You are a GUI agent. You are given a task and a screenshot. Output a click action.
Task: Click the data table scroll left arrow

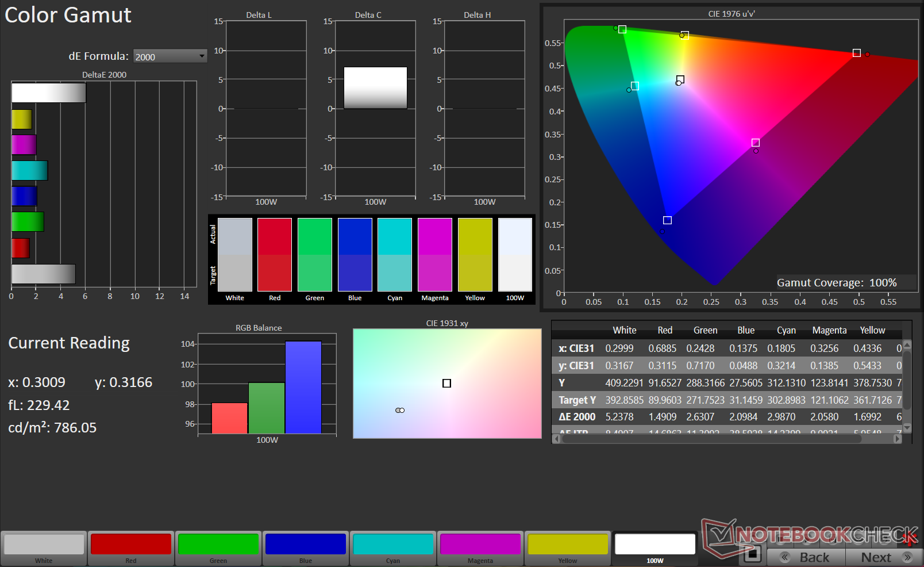tap(556, 439)
